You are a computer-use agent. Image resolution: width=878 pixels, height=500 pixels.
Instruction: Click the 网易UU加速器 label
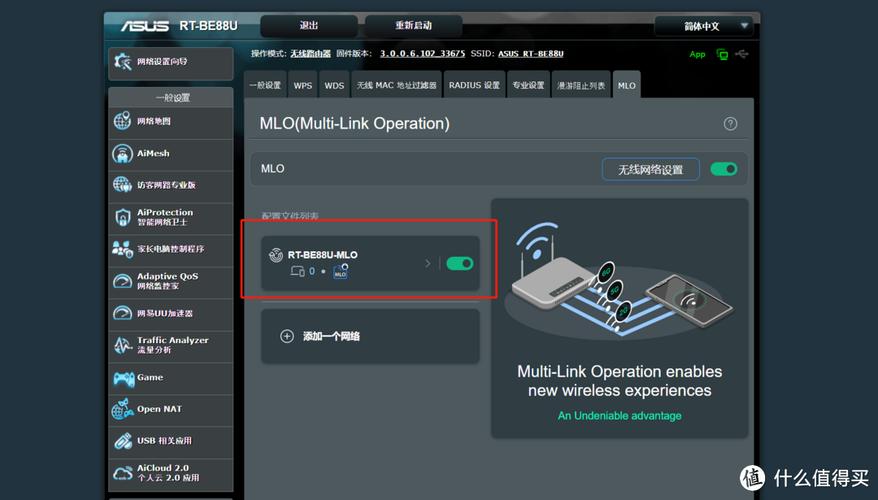pos(165,314)
